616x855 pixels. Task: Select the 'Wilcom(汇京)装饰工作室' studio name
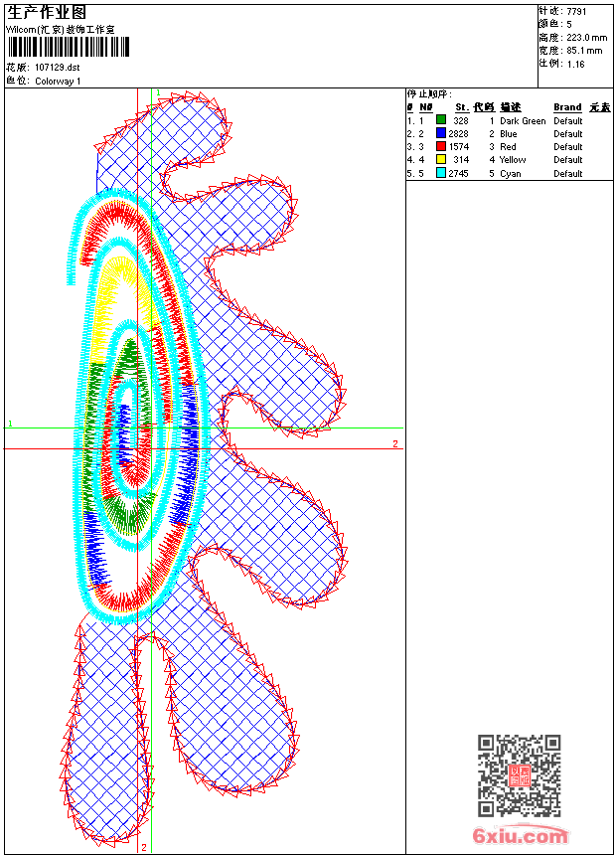click(x=60, y=30)
